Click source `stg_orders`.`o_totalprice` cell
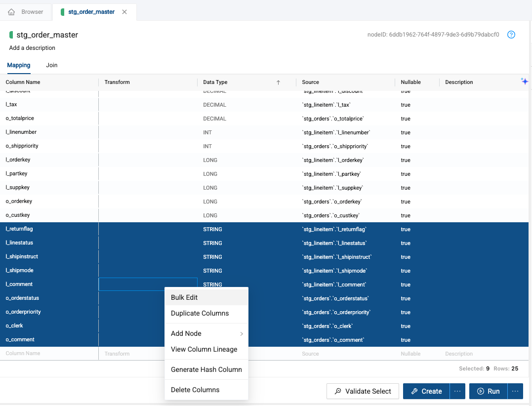 click(333, 119)
